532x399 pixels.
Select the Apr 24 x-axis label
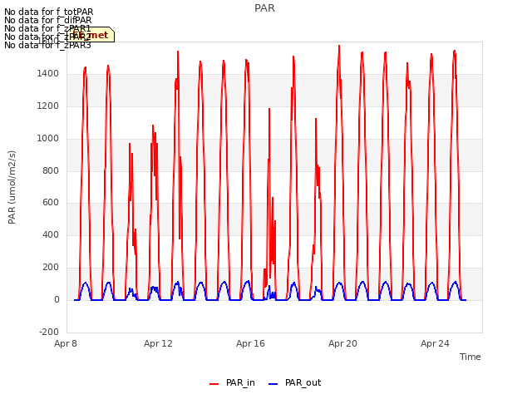pos(435,343)
